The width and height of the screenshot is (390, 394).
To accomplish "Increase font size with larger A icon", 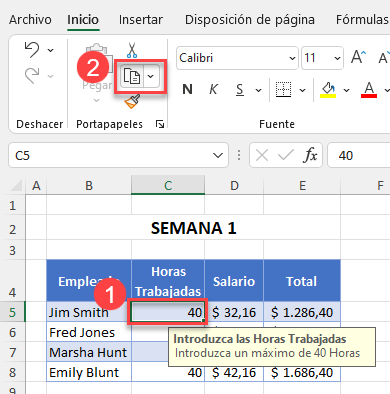I will 359,57.
